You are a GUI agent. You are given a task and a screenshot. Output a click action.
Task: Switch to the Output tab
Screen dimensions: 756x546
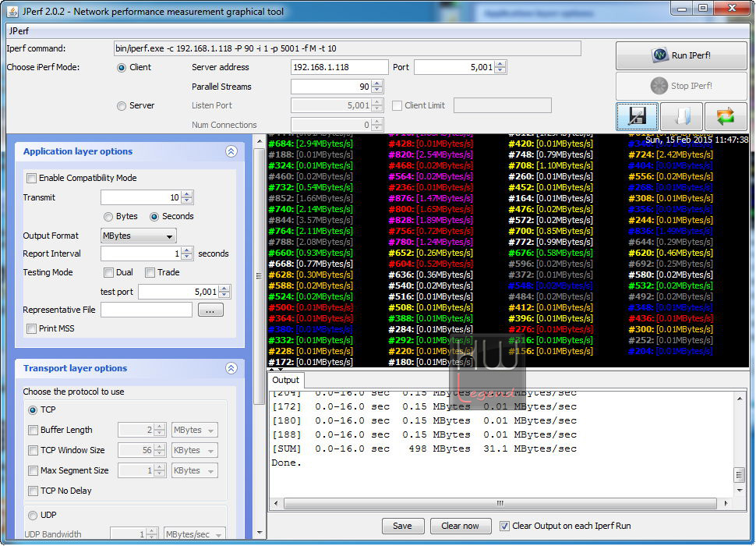285,380
